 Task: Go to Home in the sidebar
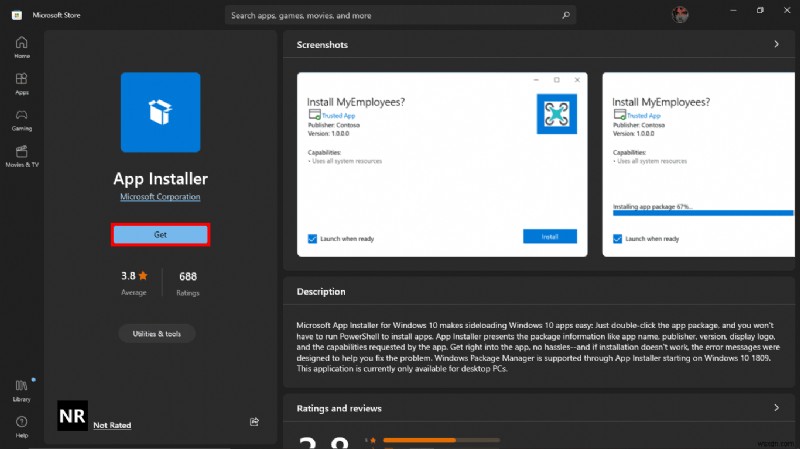point(21,47)
